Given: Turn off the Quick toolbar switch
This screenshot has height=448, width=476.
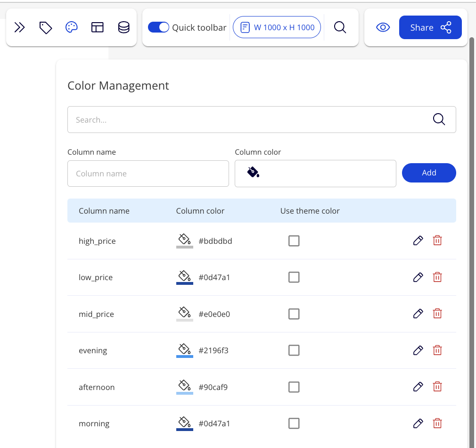Looking at the screenshot, I should click(x=158, y=27).
